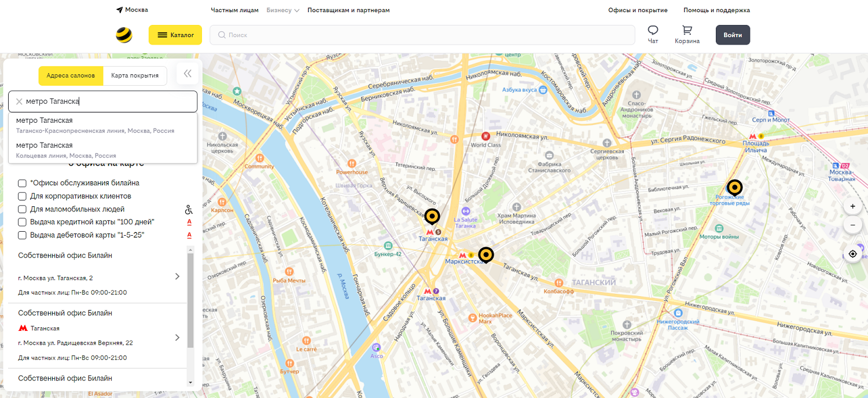Click the Колбасофф restaurant icon

pos(559,283)
